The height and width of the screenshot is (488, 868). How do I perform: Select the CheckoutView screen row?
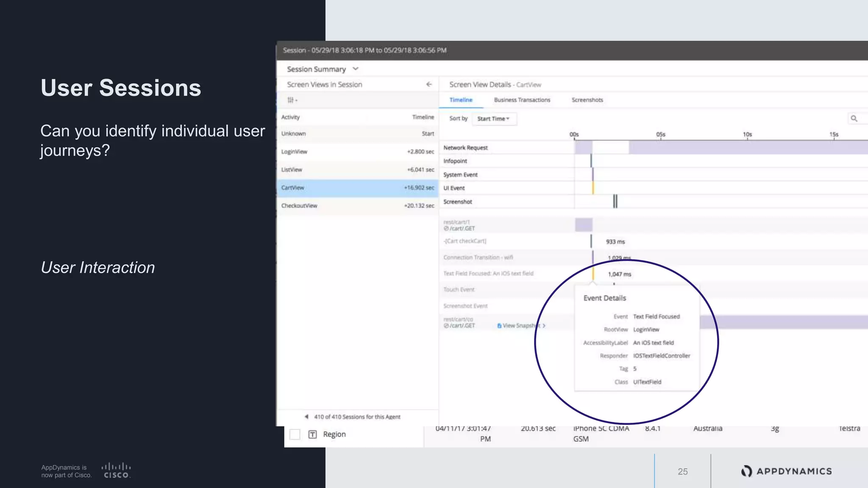point(358,205)
